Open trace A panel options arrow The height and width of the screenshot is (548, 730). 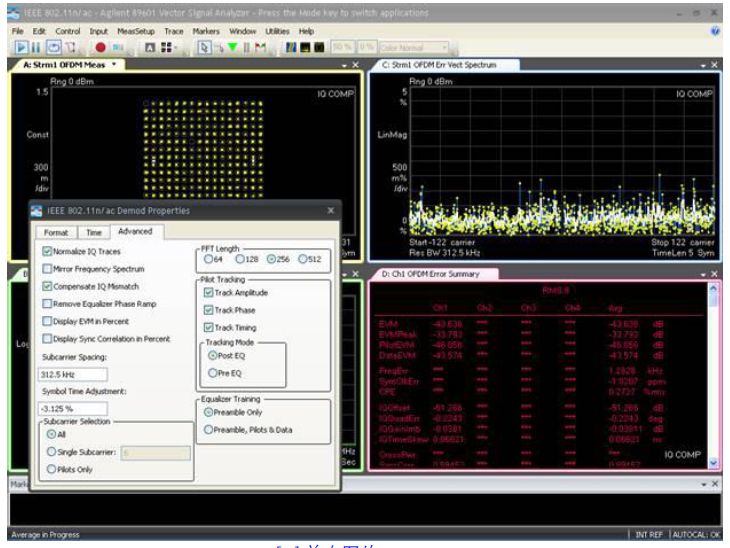click(344, 66)
